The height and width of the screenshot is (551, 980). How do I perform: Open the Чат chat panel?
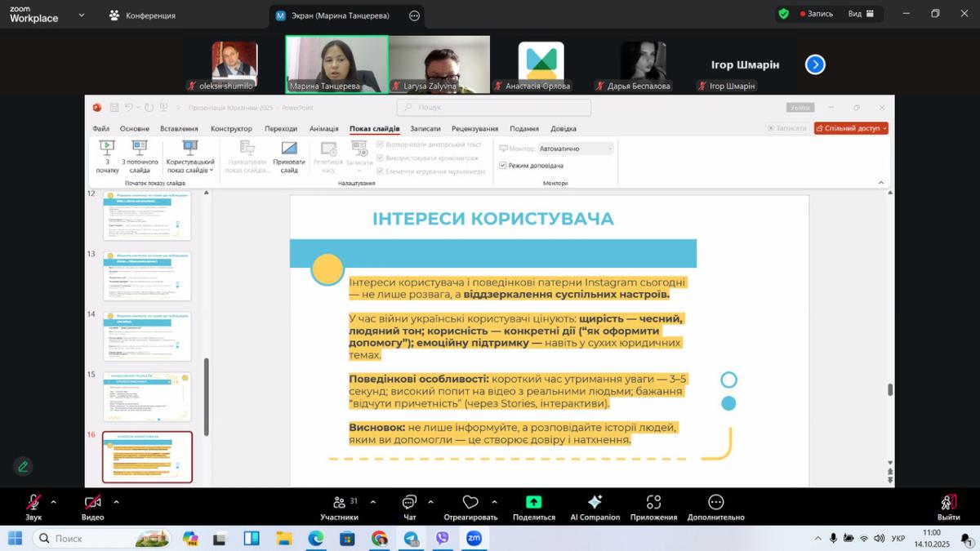[x=409, y=503]
